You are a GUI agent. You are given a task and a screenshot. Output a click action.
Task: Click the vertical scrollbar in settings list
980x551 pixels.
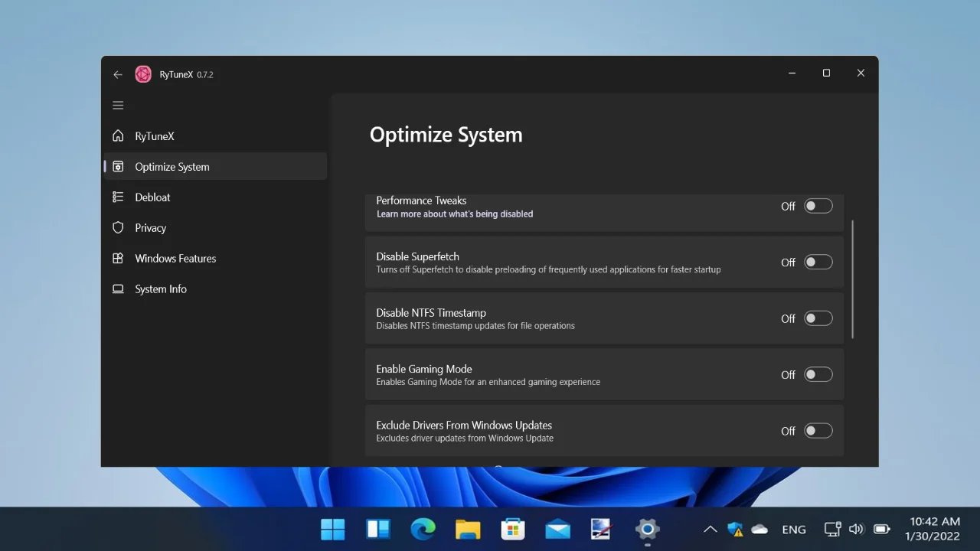(853, 280)
